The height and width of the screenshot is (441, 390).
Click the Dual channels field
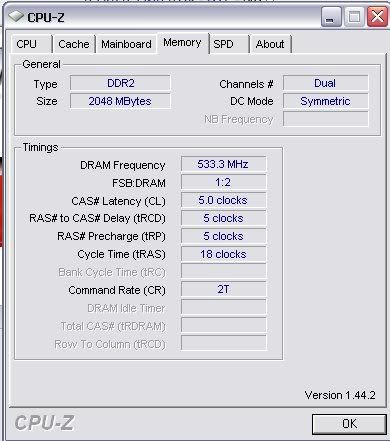326,83
